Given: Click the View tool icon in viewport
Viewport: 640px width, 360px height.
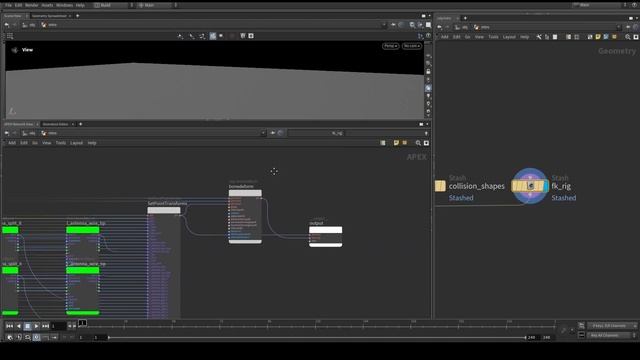Looking at the screenshot, I should pos(15,50).
